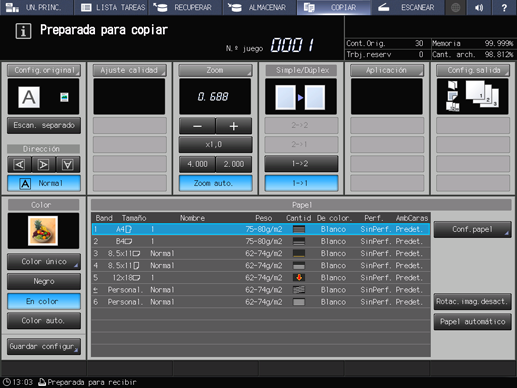Open help with the question mark icon

504,7
